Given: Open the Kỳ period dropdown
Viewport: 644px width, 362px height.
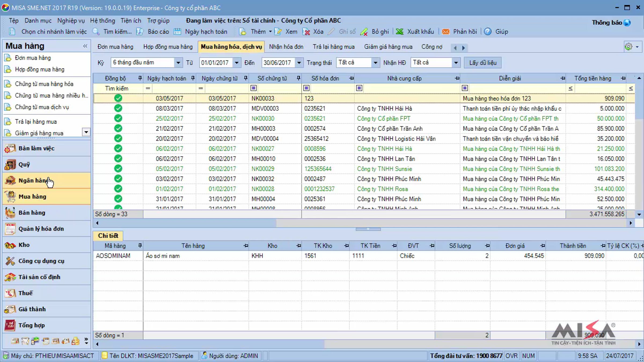Looking at the screenshot, I should click(x=178, y=63).
